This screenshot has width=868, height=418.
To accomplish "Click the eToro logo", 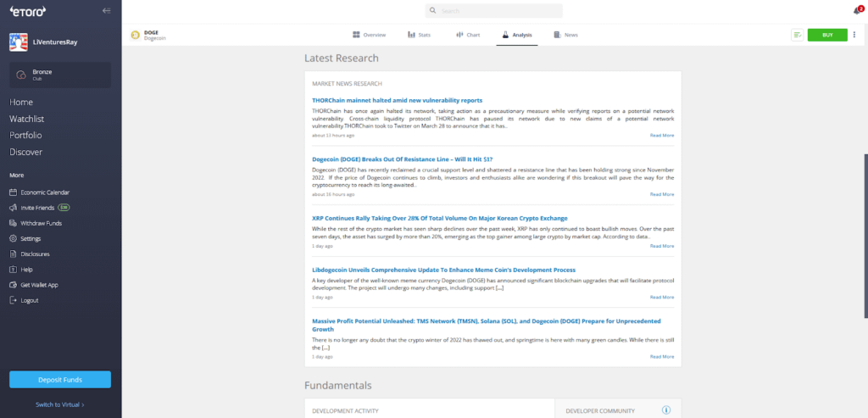I will pyautogui.click(x=28, y=11).
